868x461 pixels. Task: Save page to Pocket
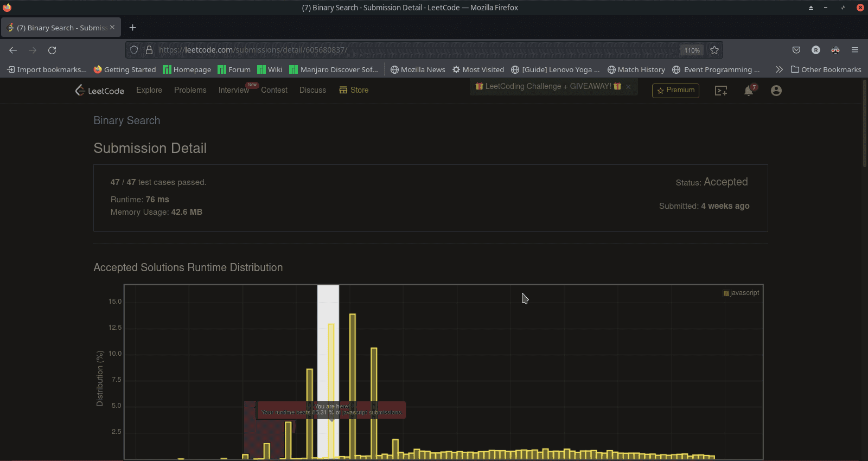coord(796,50)
